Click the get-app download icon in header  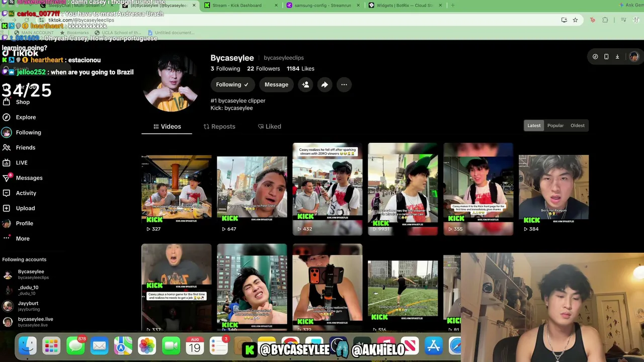pyautogui.click(x=617, y=57)
